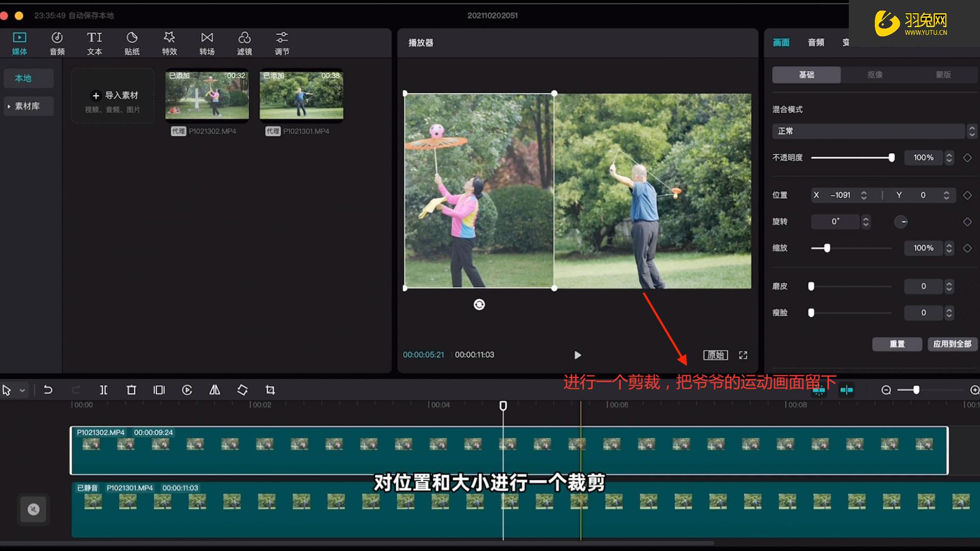
Task: Select the P1021302.MP4 timeline clip
Action: pyautogui.click(x=509, y=450)
